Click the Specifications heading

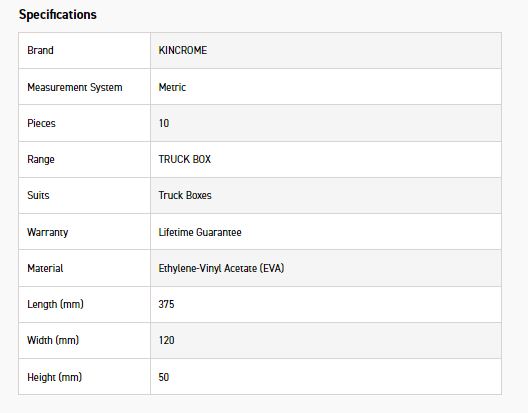58,14
